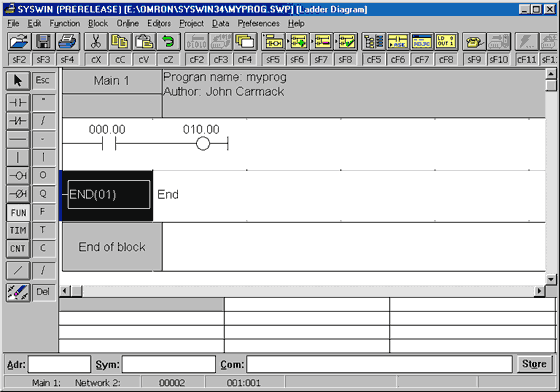Click the vertical scrollbar up arrow

pos(551,74)
